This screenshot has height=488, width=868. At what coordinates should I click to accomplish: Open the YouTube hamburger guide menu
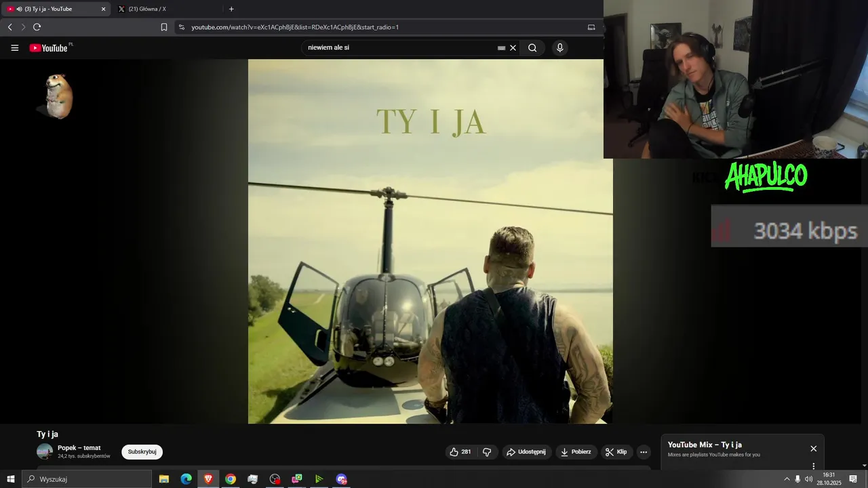point(15,48)
